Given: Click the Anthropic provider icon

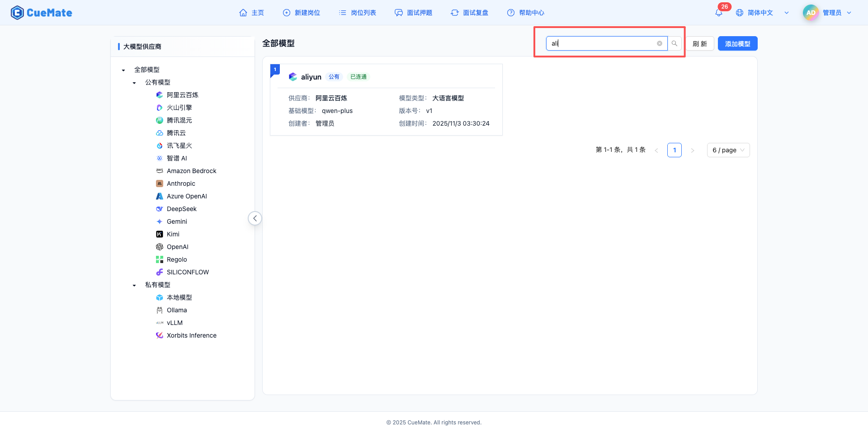Looking at the screenshot, I should tap(159, 184).
